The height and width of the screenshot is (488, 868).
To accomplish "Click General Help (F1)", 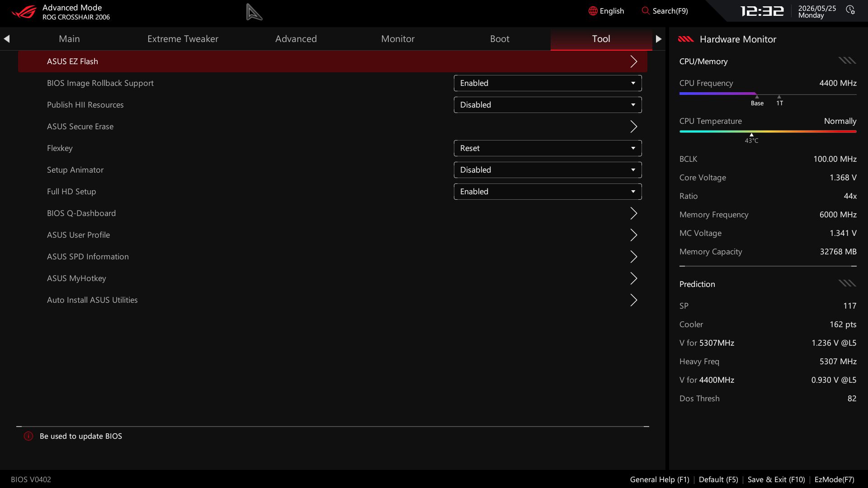I will coord(660,479).
